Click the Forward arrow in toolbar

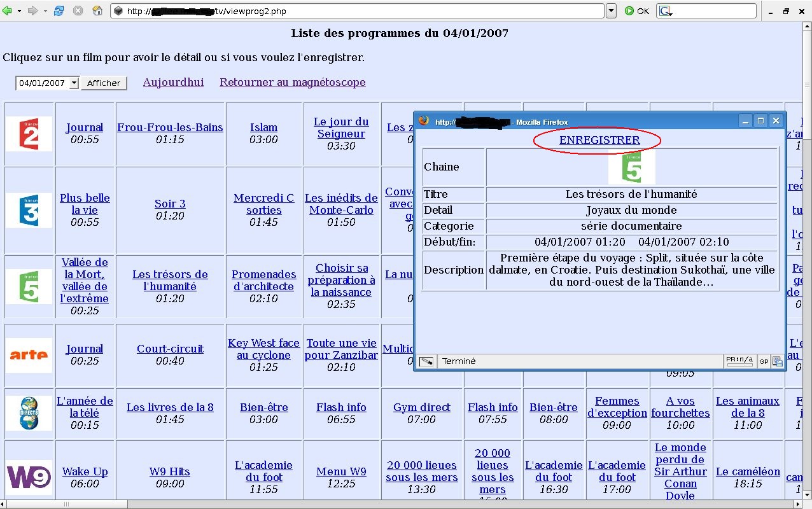[x=32, y=11]
